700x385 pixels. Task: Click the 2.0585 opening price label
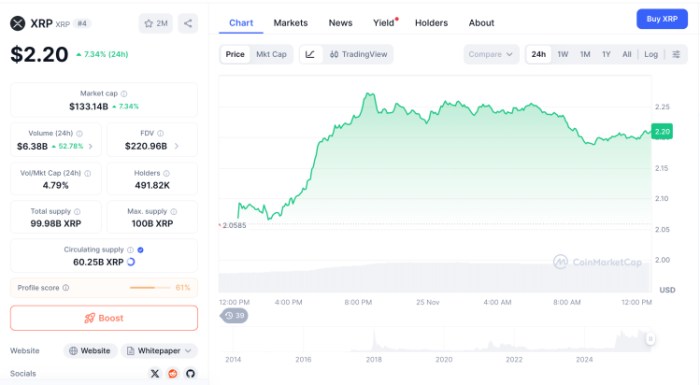click(234, 226)
